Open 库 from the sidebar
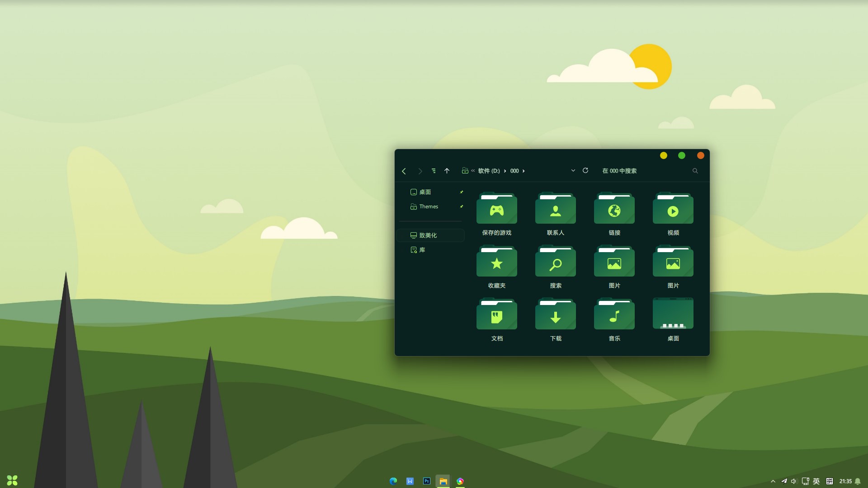868x488 pixels. pos(421,249)
